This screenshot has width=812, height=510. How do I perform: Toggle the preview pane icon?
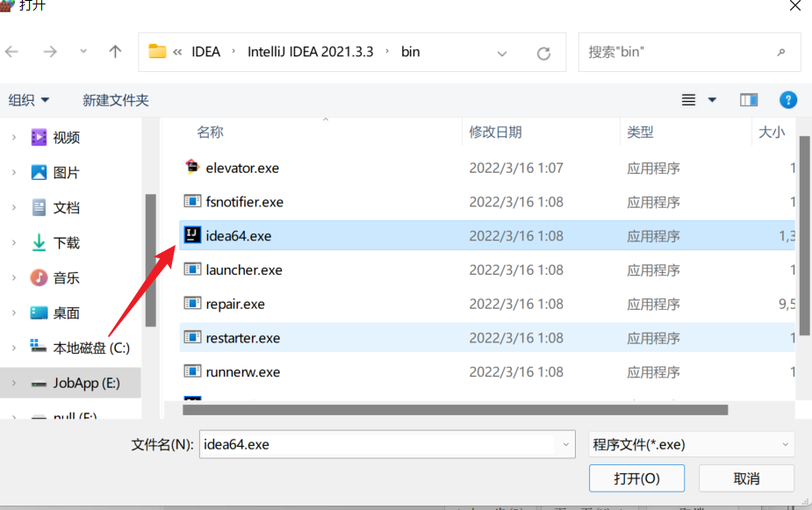(748, 99)
